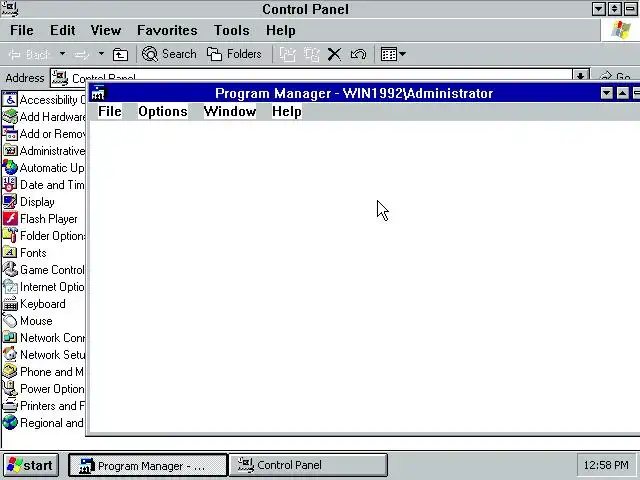Open the Phone and Modem icon
This screenshot has height=480, width=640.
pyautogui.click(x=10, y=372)
